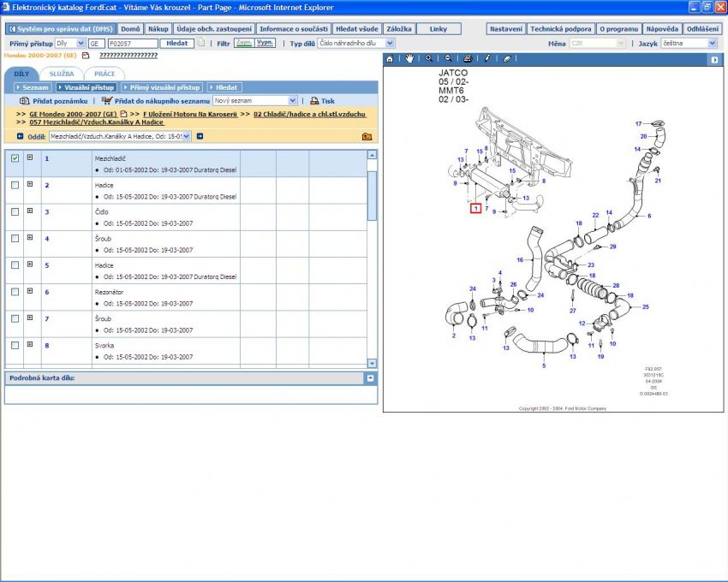Screen dimensions: 728x582
Task: Click the F02057 input field
Action: 133,43
